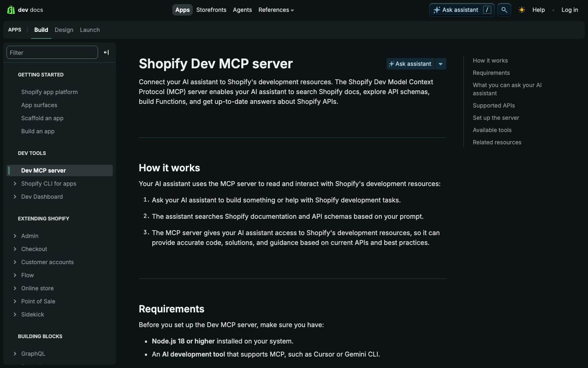The image size is (588, 368).
Task: Open the Ask assistant split-button dropdown arrow
Action: click(441, 64)
